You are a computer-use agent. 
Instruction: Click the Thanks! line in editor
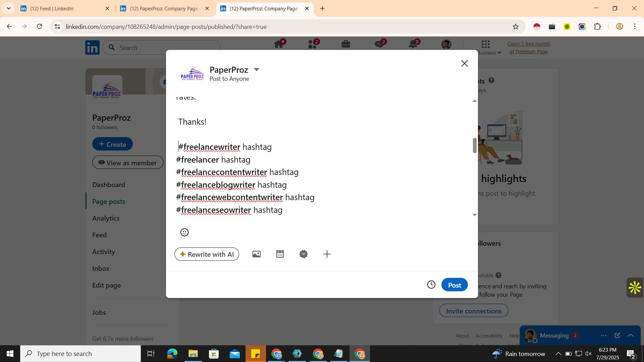(192, 122)
